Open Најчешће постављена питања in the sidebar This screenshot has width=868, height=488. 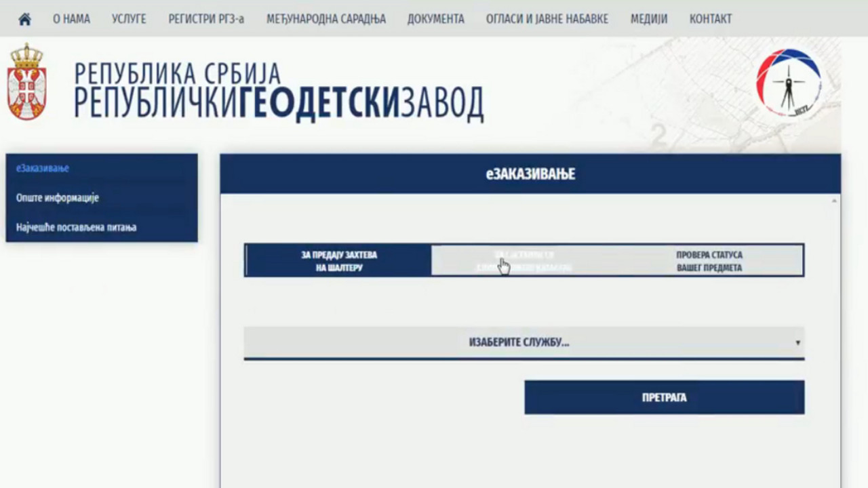point(77,227)
